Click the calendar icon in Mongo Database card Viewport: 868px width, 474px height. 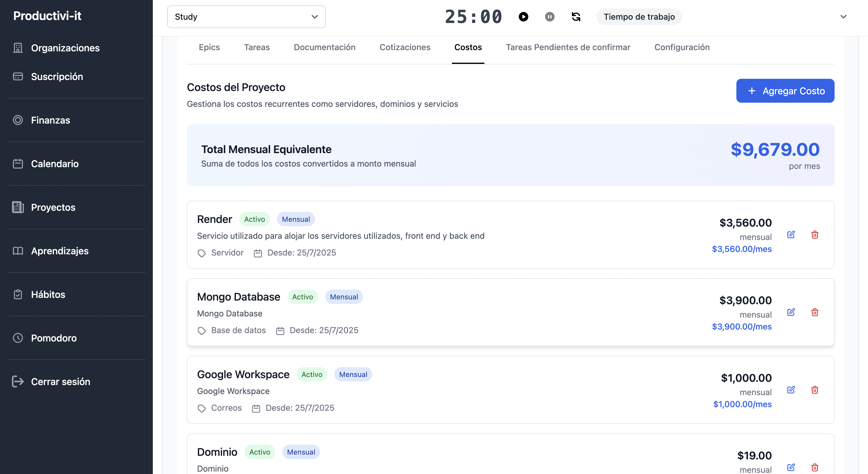280,331
